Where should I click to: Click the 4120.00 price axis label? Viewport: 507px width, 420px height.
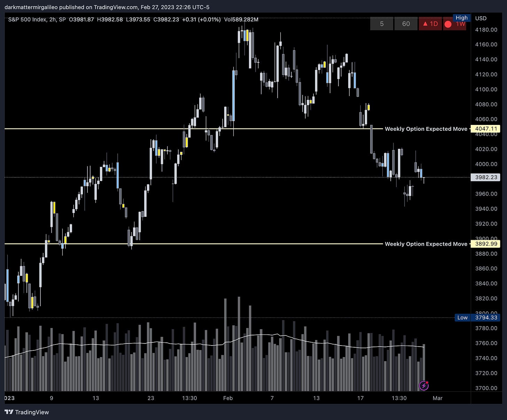click(x=486, y=74)
